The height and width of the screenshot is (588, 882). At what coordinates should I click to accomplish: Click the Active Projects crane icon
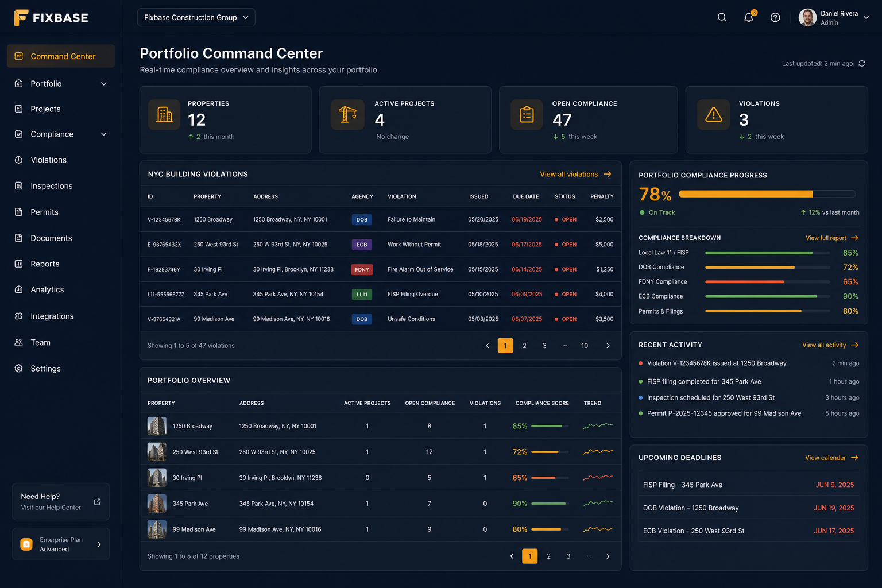[x=347, y=114]
